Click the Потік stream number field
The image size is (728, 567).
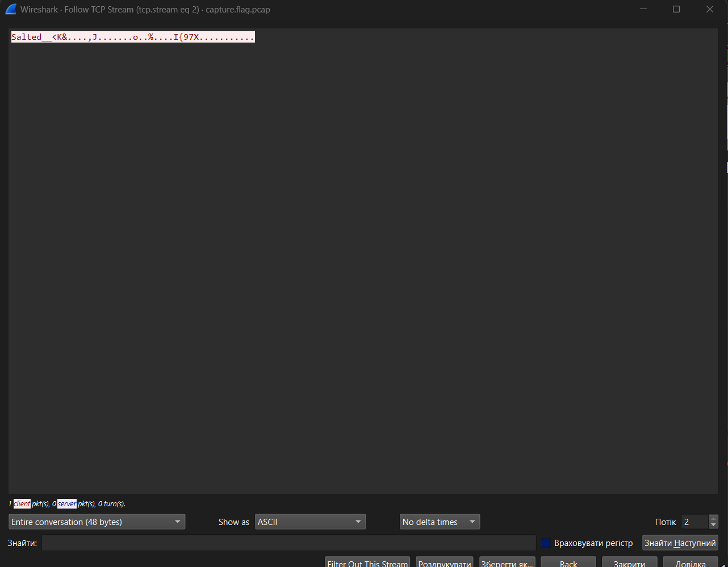pyautogui.click(x=694, y=522)
